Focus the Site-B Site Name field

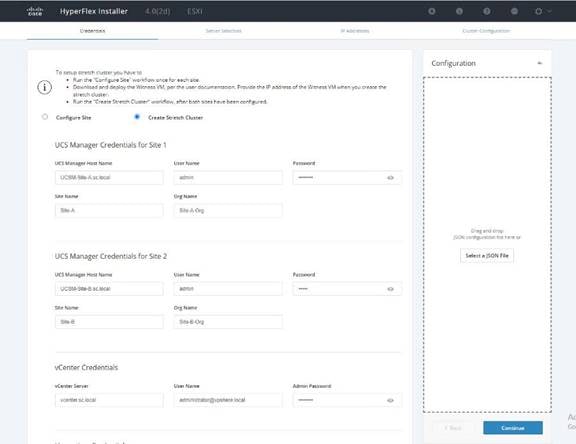(109, 322)
